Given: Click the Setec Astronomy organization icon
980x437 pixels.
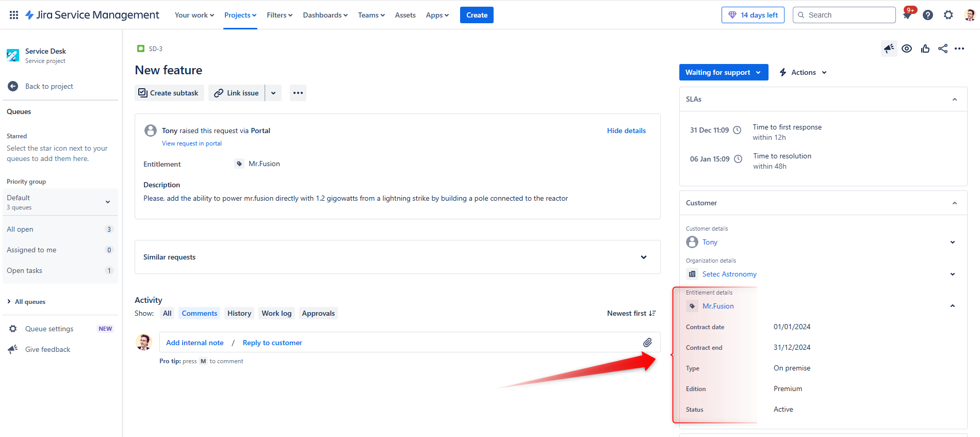Looking at the screenshot, I should click(x=692, y=274).
